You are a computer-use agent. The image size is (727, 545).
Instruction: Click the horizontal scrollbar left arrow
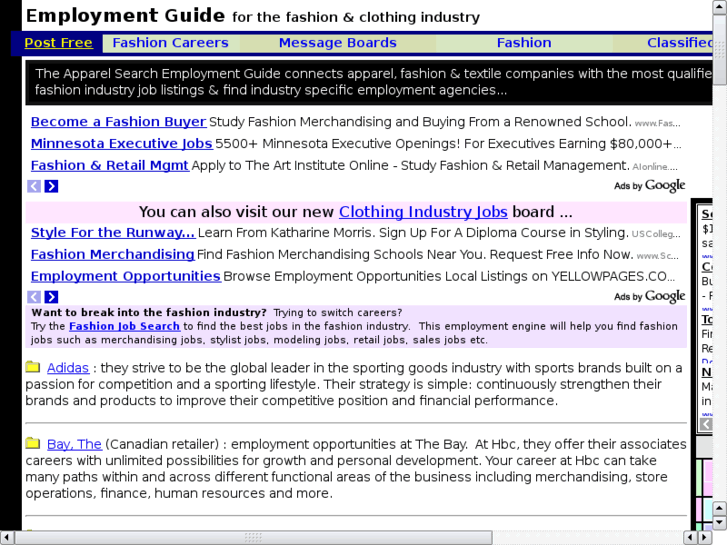6,538
